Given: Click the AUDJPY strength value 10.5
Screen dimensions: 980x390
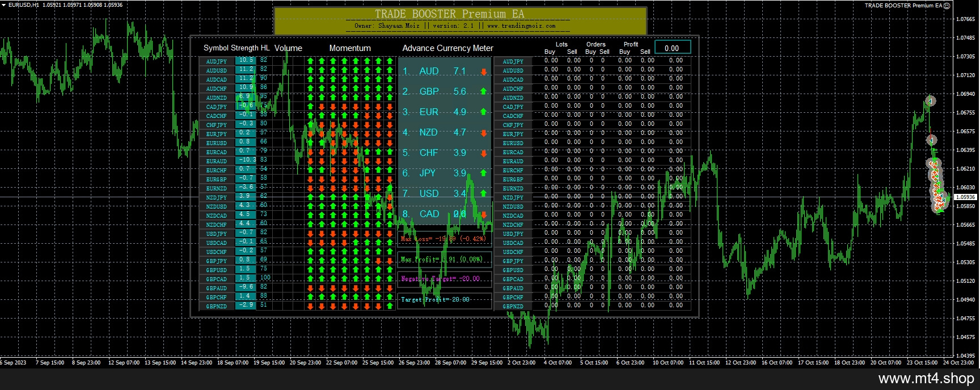Looking at the screenshot, I should pos(246,60).
